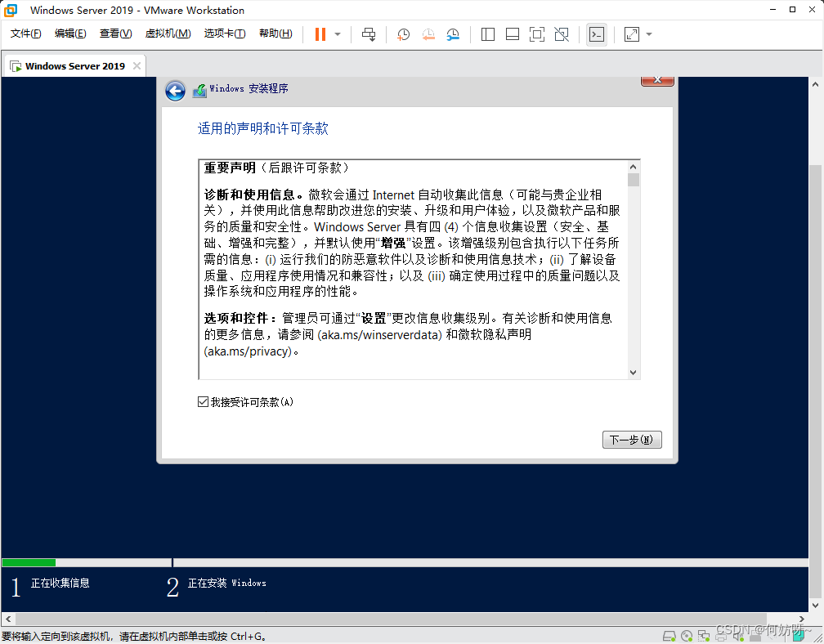Click the setup progress bar
Image resolution: width=824 pixels, height=644 pixels.
click(x=405, y=562)
